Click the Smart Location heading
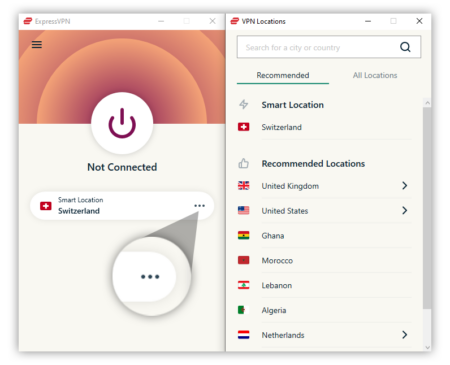Screen dimensions: 450x365 (x=293, y=105)
